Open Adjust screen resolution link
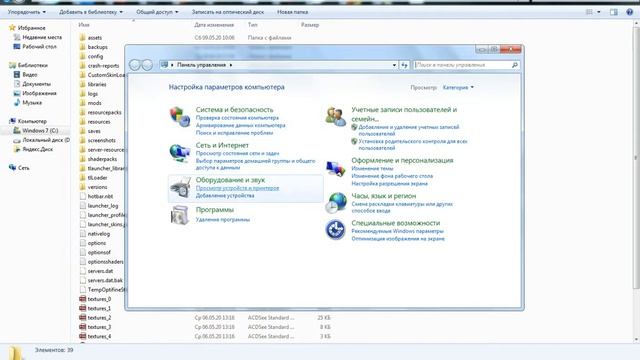Screen dimensions: 640x360 click(389, 184)
